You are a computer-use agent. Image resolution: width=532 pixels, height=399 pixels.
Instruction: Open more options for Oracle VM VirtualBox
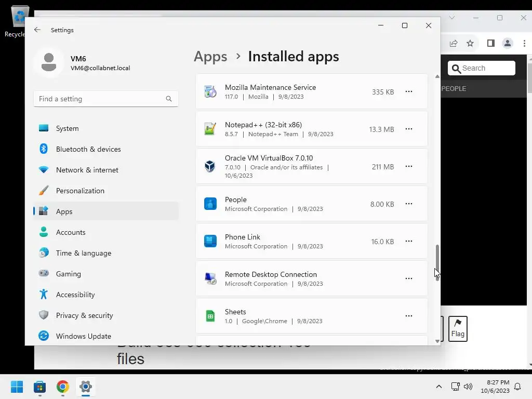point(409,166)
